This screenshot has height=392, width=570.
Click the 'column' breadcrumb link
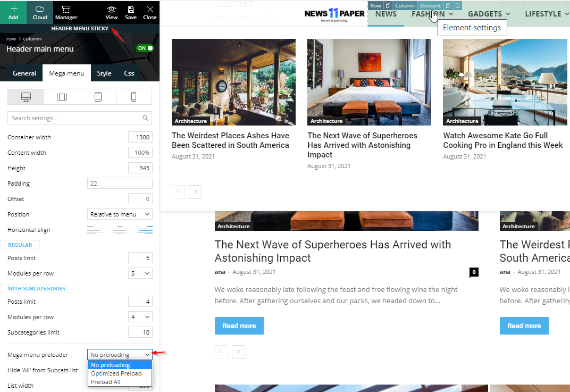click(32, 38)
